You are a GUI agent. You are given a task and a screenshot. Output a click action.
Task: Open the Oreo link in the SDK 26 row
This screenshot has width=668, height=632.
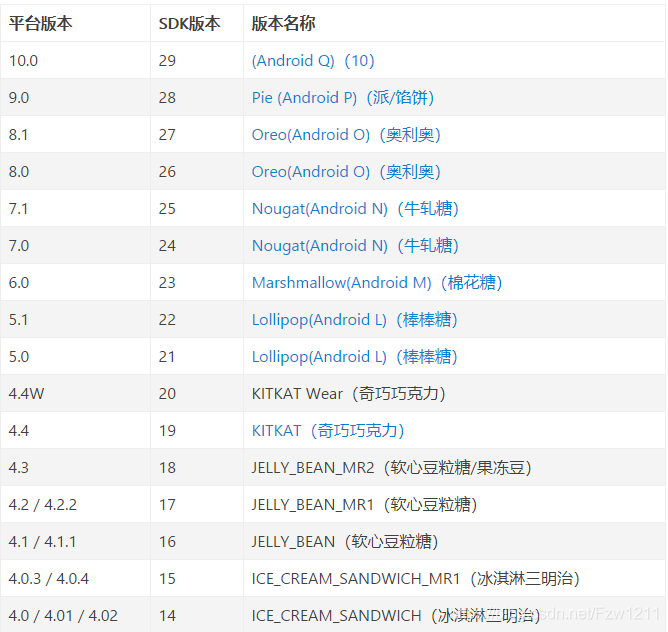[346, 172]
